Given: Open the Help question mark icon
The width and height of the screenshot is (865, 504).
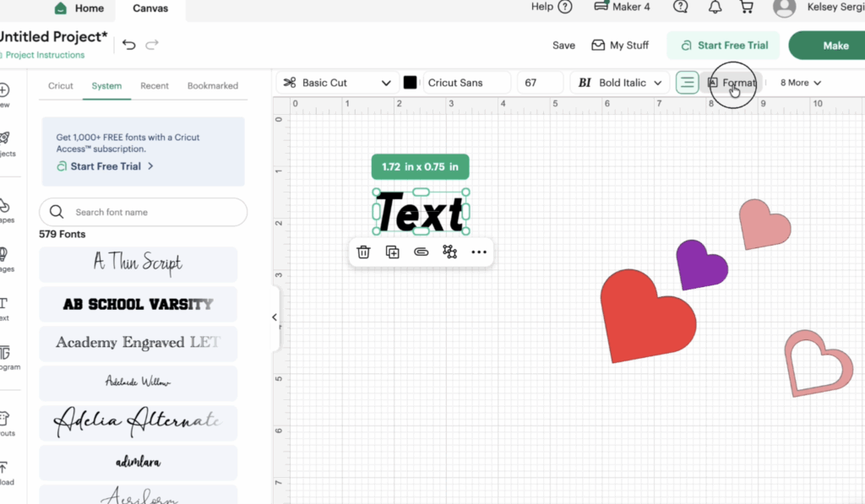Looking at the screenshot, I should (x=565, y=7).
